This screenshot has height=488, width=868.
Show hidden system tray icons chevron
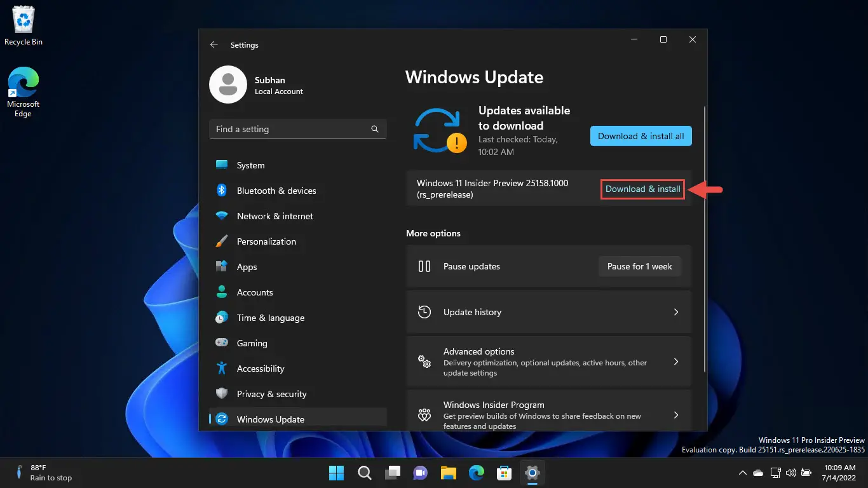pos(742,473)
